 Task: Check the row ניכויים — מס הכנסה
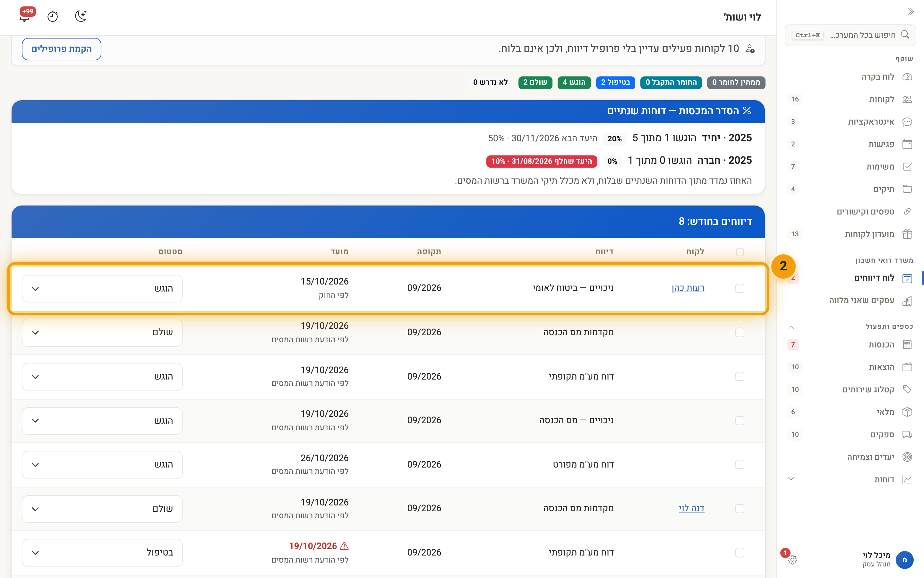(x=740, y=421)
